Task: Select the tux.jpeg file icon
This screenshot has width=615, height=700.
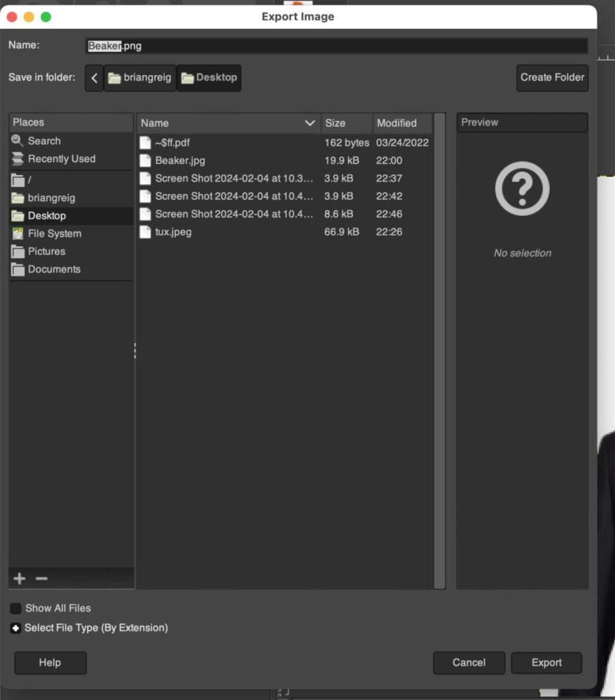Action: click(x=144, y=232)
